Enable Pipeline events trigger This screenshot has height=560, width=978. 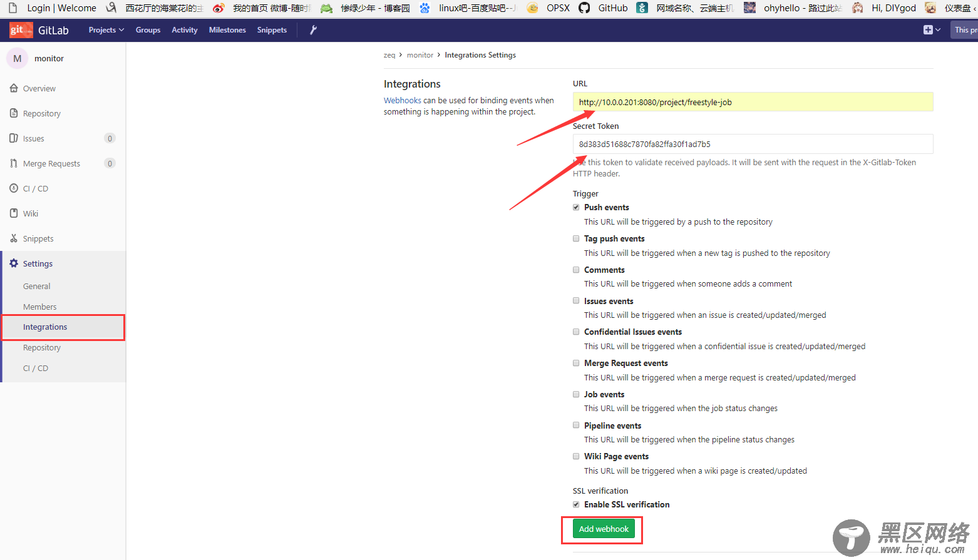[576, 425]
